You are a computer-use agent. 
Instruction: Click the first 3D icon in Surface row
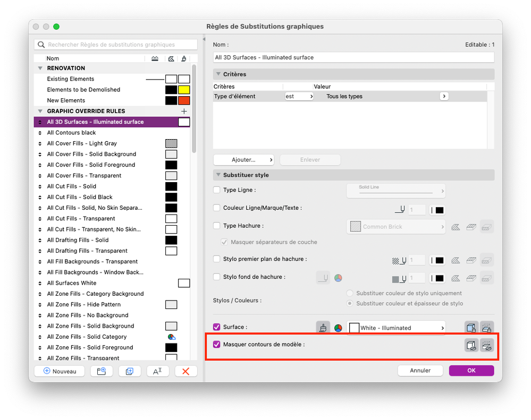471,328
